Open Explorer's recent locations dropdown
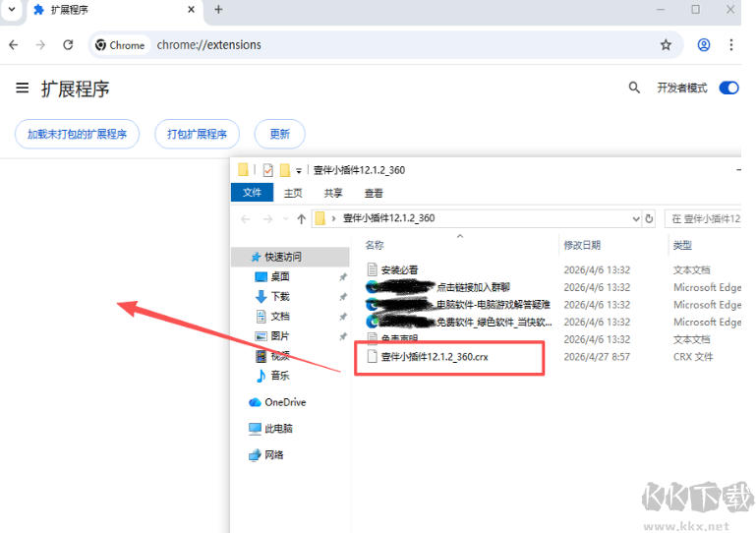The width and height of the screenshot is (756, 533). point(286,219)
